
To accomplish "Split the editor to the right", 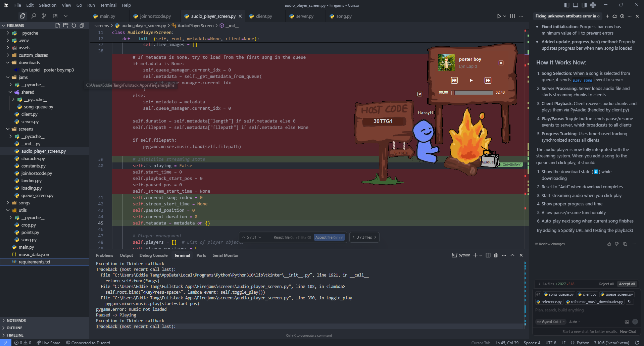I will point(512,16).
